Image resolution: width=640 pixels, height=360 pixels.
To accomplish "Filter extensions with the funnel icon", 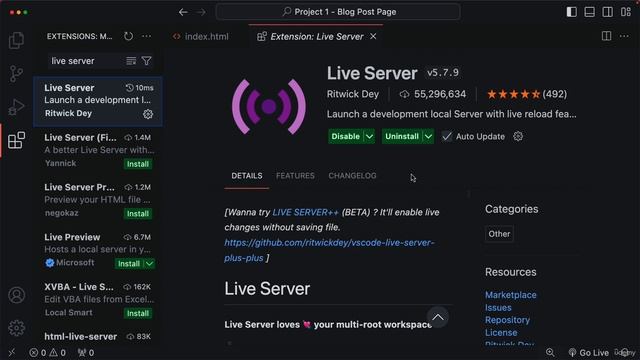I will click(x=147, y=61).
